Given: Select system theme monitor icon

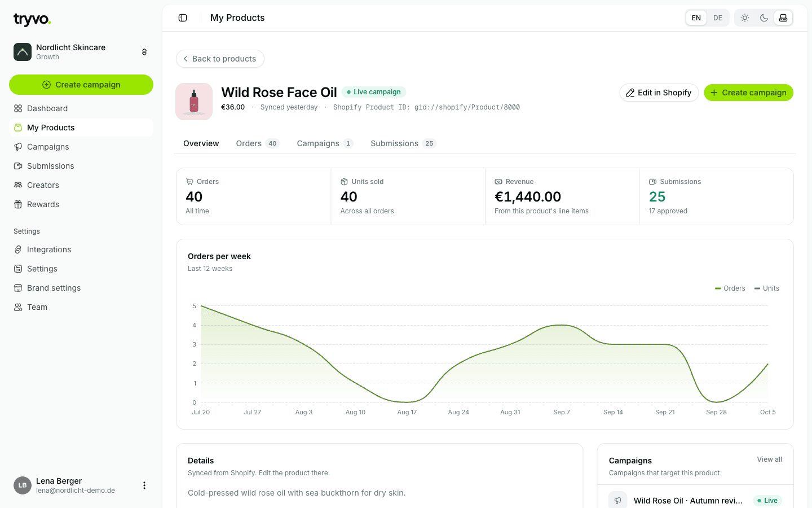Looking at the screenshot, I should pos(783,18).
